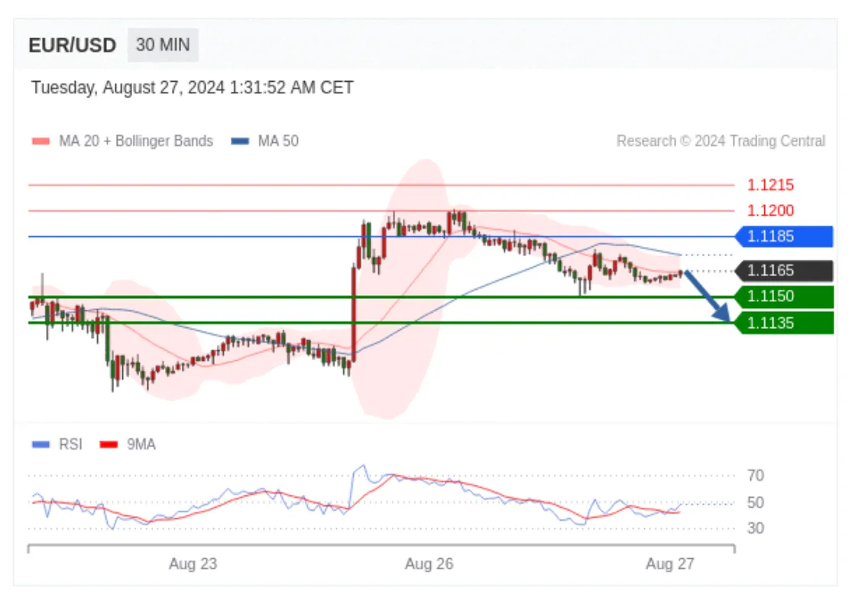Toggle RSI legend entry
Screen dimensions: 868x604
point(57,444)
